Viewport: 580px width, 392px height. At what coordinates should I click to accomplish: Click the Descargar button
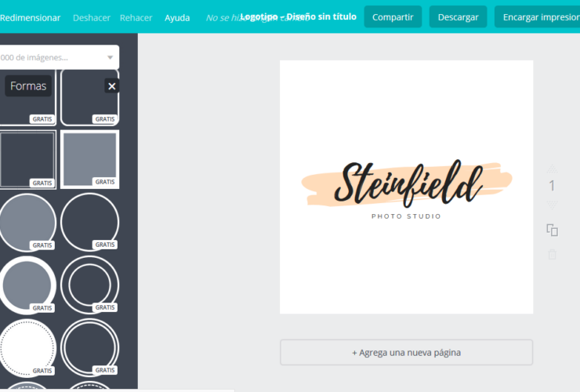coord(458,17)
